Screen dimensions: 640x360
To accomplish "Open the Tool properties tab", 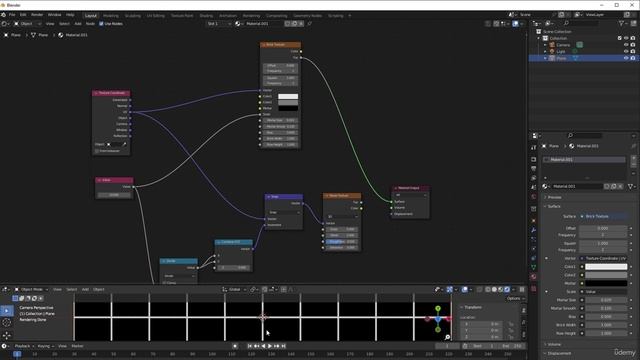I will pyautogui.click(x=533, y=148).
